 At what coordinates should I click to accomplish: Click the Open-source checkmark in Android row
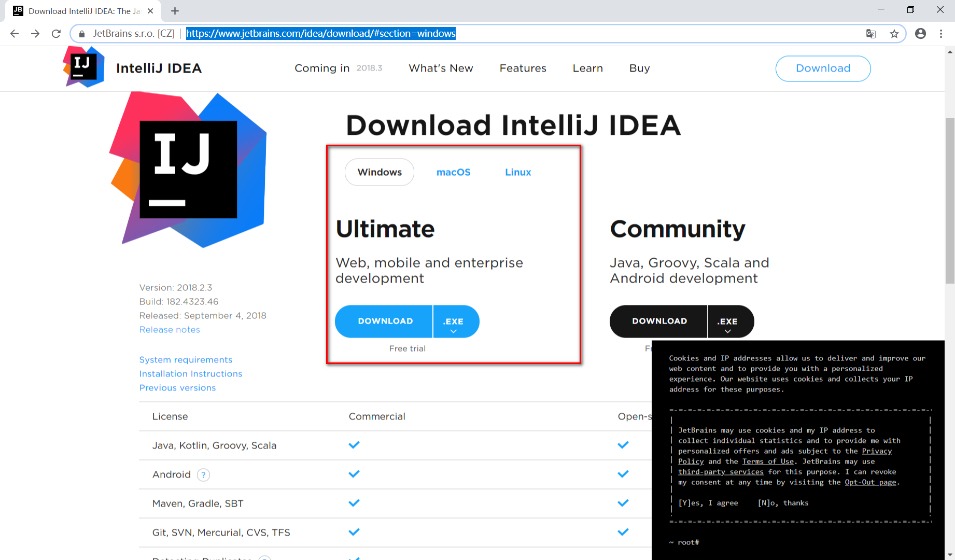[623, 474]
